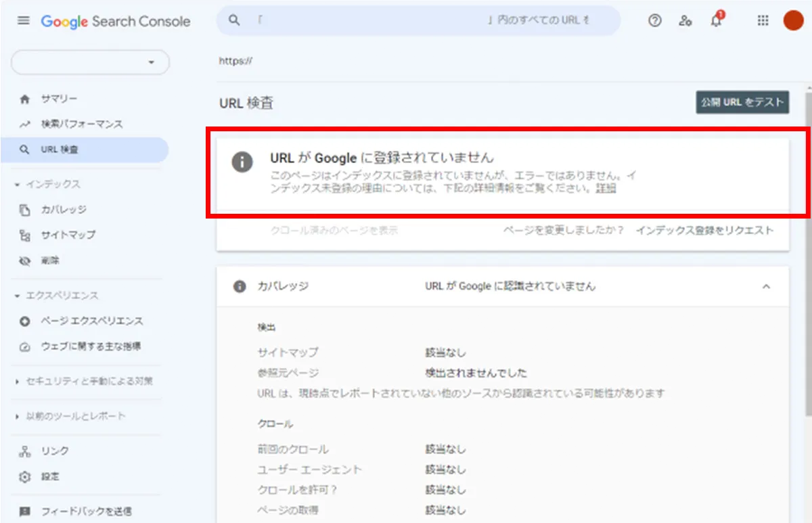This screenshot has width=812, height=523.
Task: Click ユーザー エージェント label
Action: coord(309,470)
